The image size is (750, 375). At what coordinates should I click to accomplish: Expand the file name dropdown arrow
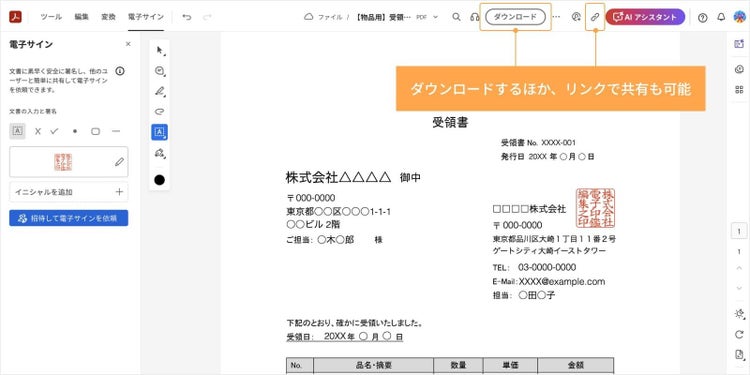tap(435, 17)
